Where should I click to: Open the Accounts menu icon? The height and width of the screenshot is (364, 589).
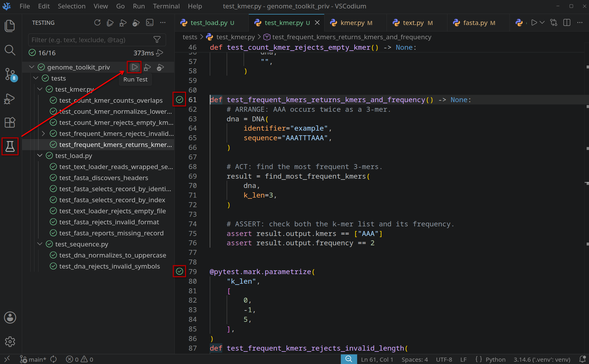coord(10,317)
